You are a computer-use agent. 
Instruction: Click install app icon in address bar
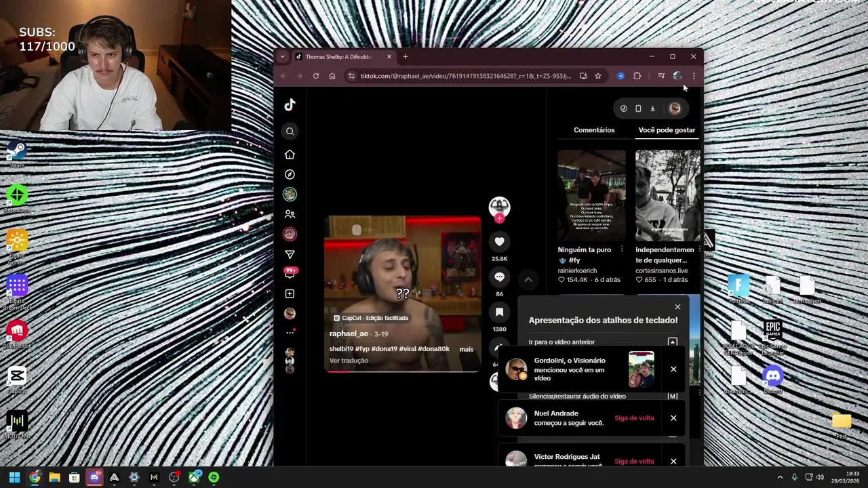[x=583, y=76]
